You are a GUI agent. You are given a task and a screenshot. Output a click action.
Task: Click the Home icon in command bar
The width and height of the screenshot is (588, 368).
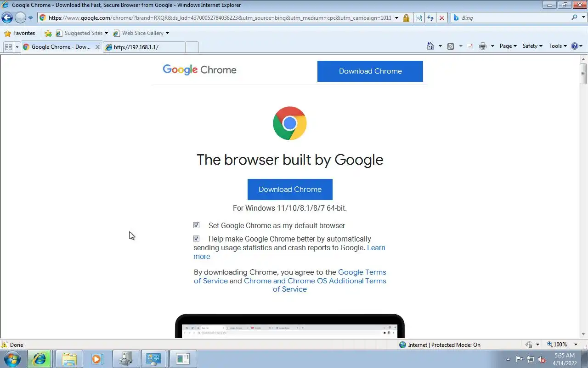[430, 46]
